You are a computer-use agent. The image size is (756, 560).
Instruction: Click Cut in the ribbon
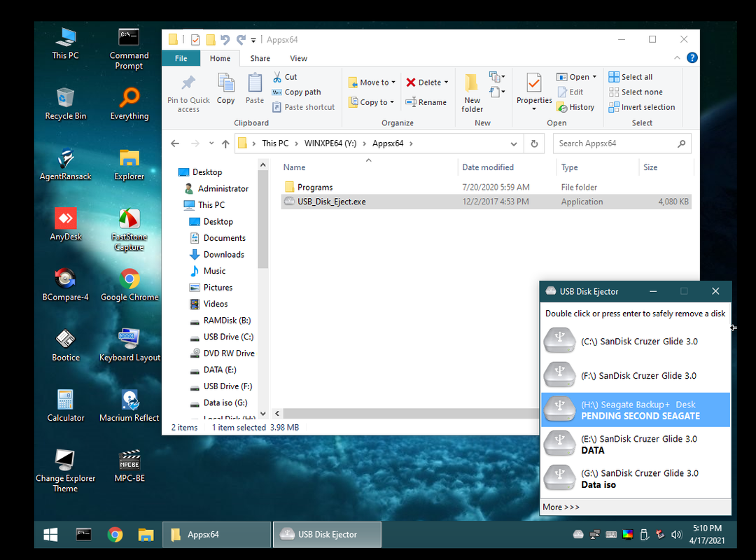[x=285, y=77]
